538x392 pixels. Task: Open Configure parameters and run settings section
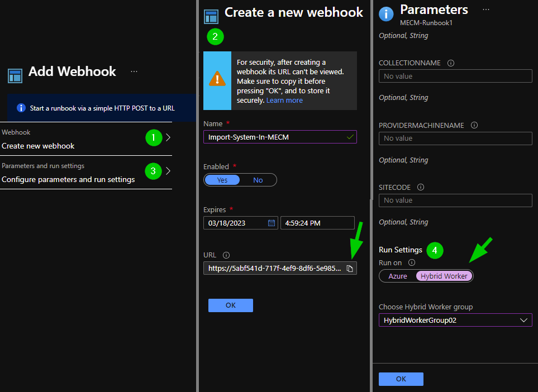point(86,173)
